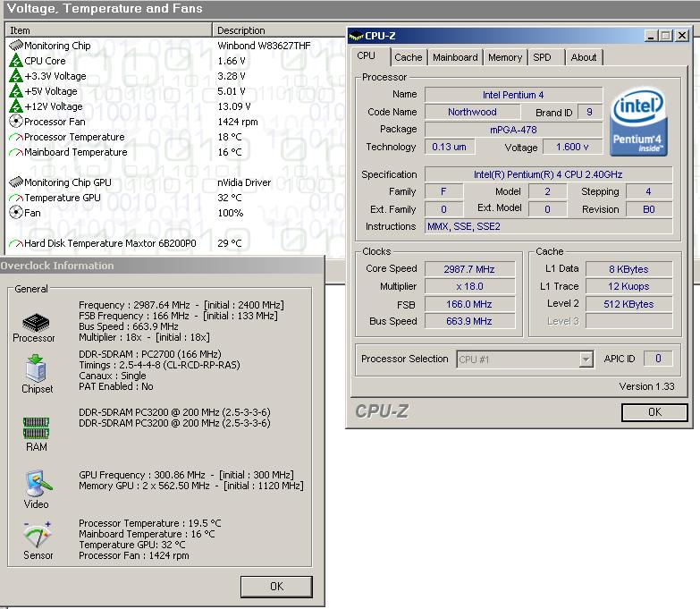Click the Technology value 0.13 um
This screenshot has height=609, width=700.
click(449, 147)
